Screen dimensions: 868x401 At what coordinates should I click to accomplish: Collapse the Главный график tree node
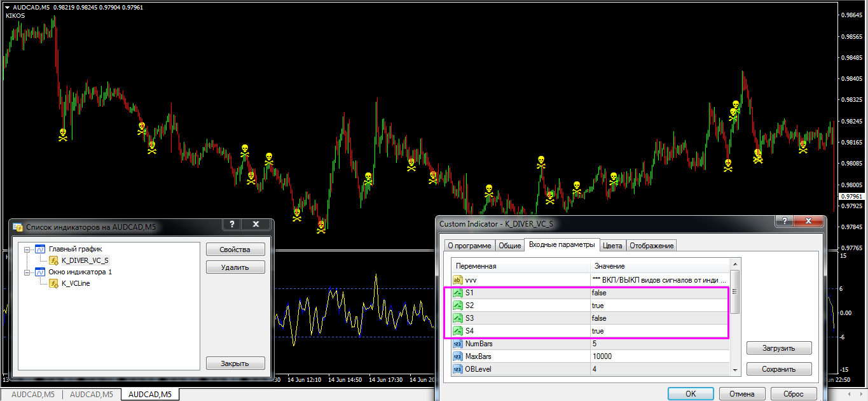pyautogui.click(x=27, y=249)
